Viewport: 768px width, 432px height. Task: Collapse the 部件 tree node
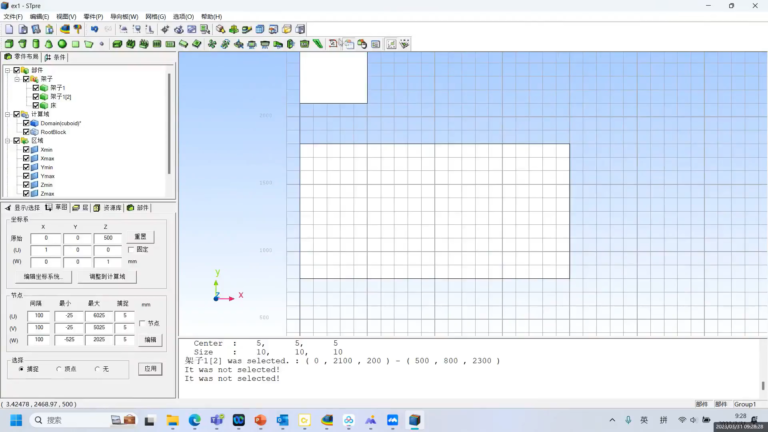click(8, 70)
